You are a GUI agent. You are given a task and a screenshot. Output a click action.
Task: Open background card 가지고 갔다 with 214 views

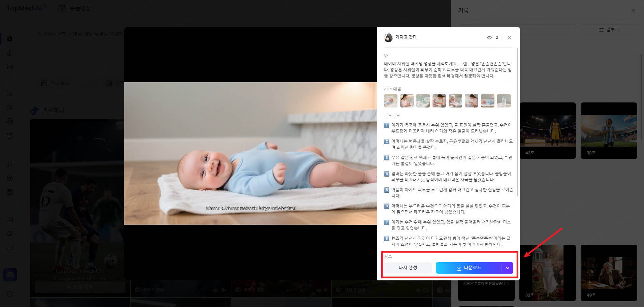[x=181, y=290]
